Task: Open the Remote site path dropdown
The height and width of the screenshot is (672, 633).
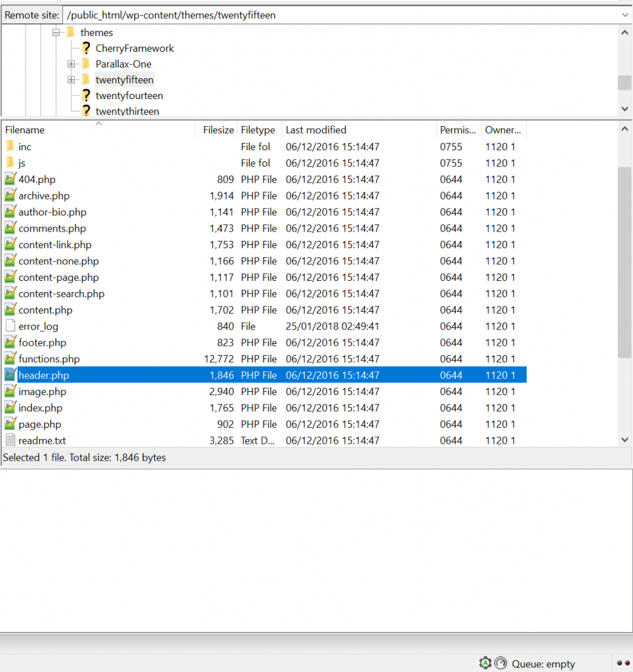Action: (x=624, y=15)
